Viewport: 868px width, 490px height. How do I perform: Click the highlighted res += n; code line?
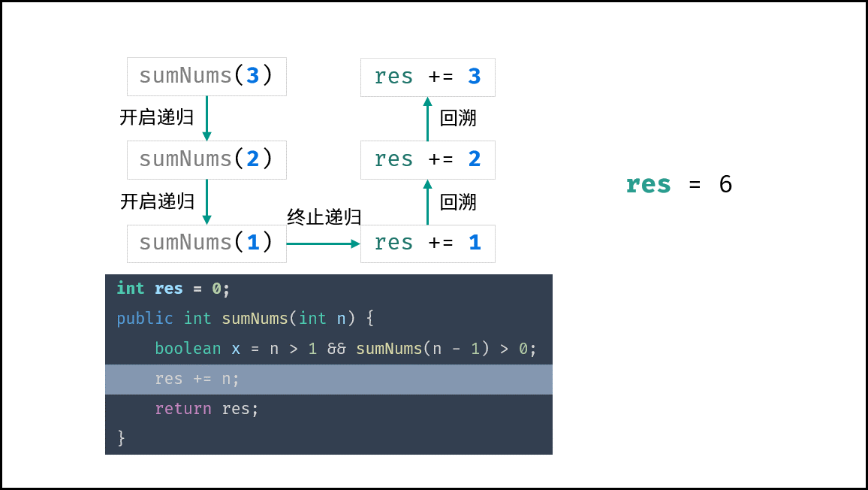point(329,379)
